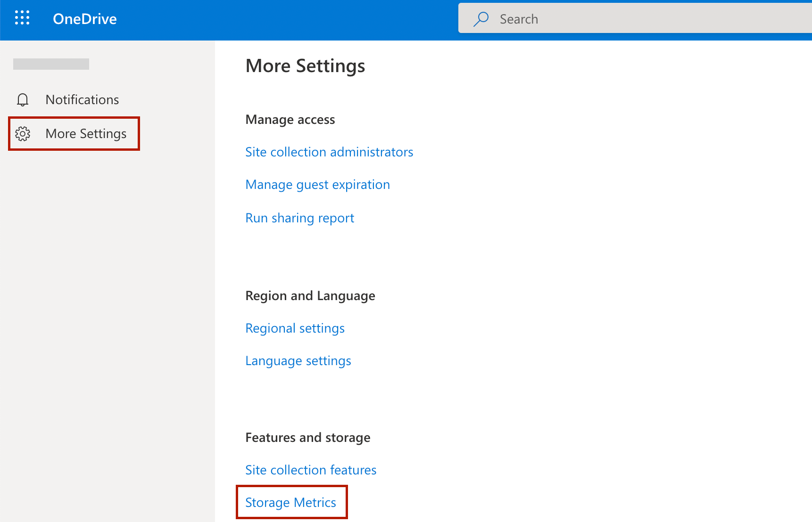812x522 pixels.
Task: Click the placeholder bar above the sidebar menu
Action: coord(51,64)
